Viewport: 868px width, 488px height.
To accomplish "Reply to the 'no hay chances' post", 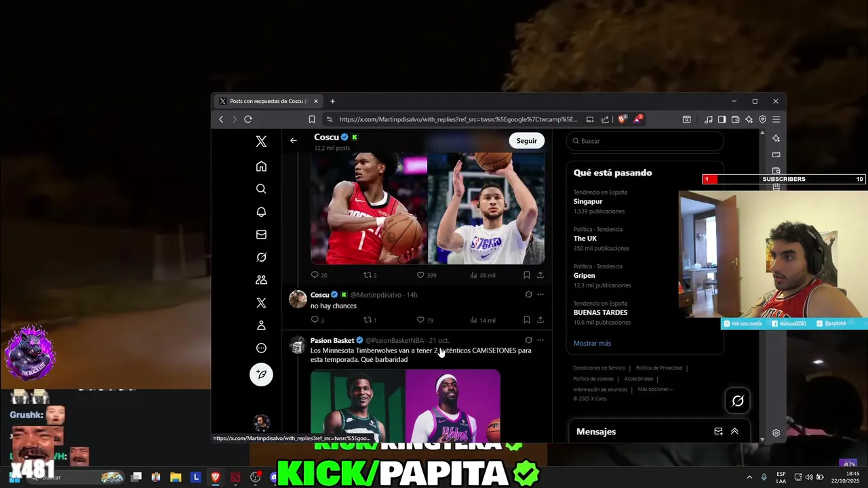I will point(317,320).
